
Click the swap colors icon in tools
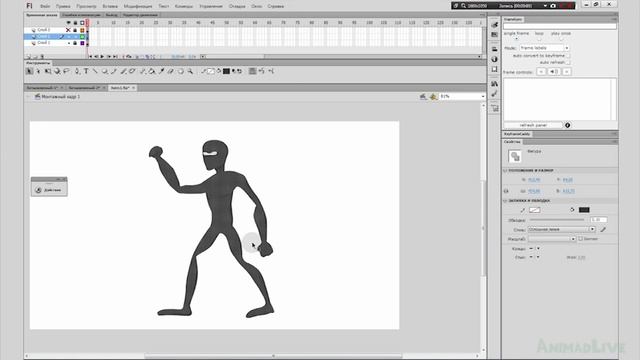click(x=240, y=71)
